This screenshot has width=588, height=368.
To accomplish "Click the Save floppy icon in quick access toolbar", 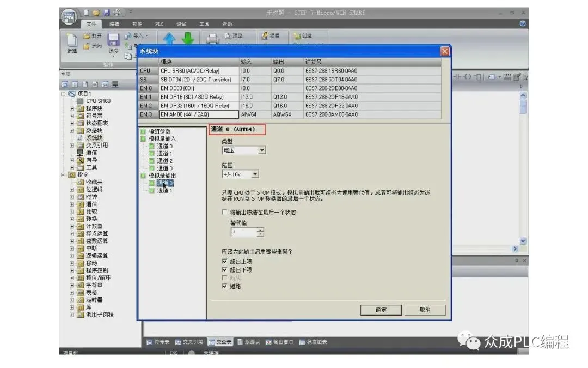I will (x=107, y=13).
